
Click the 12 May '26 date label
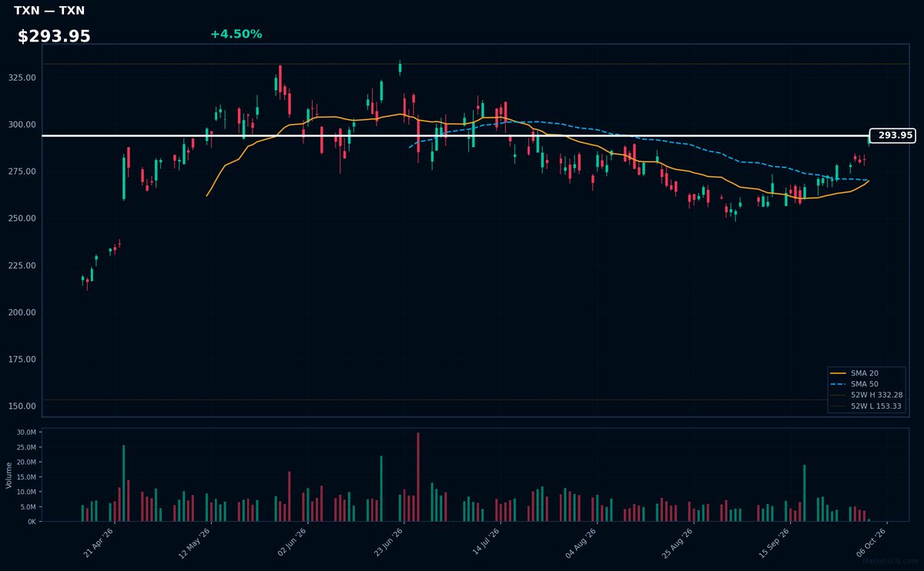pos(195,542)
